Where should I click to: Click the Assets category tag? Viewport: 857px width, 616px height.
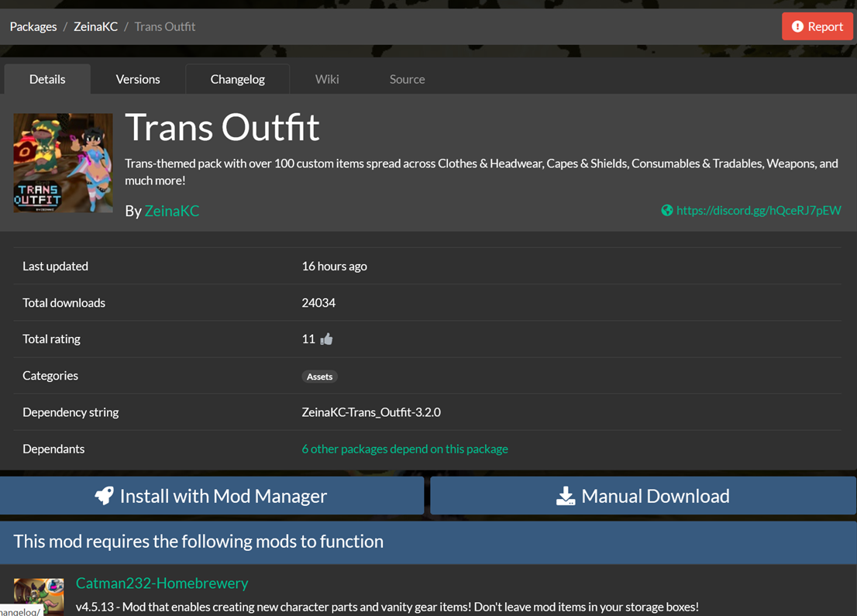(319, 377)
